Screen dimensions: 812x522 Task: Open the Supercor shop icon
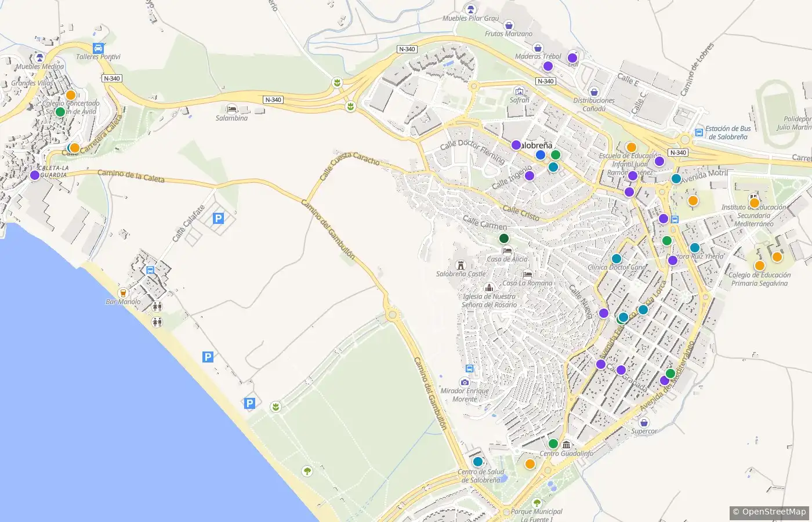644,423
